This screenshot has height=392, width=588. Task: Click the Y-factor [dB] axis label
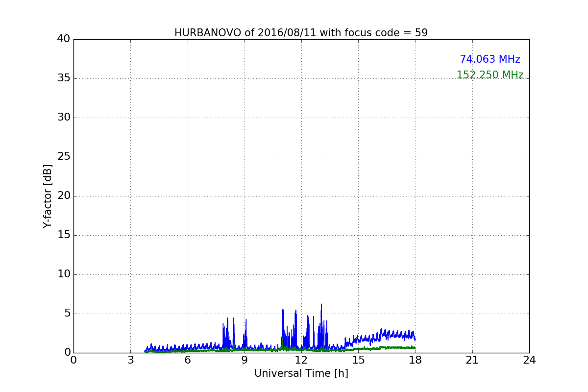(48, 196)
